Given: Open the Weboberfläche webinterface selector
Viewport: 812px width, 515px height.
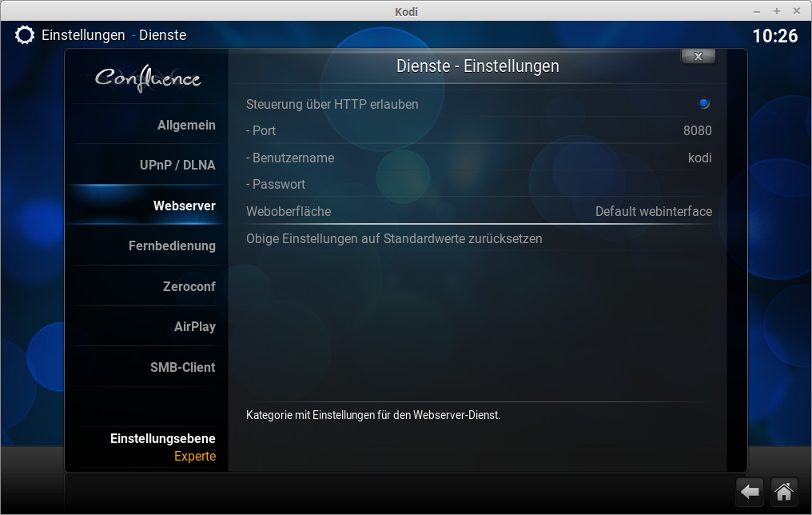Looking at the screenshot, I should point(478,211).
